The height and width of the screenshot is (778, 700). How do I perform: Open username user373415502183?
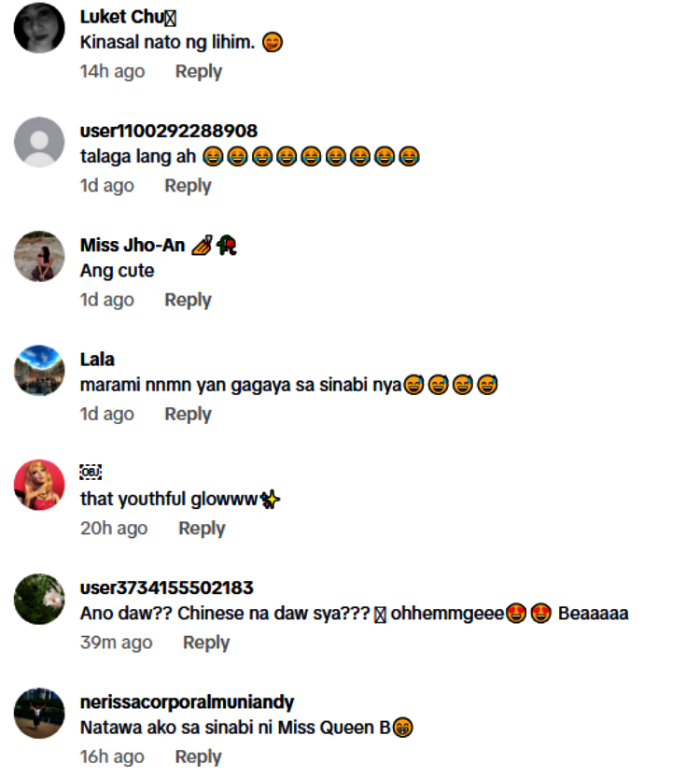pos(166,588)
